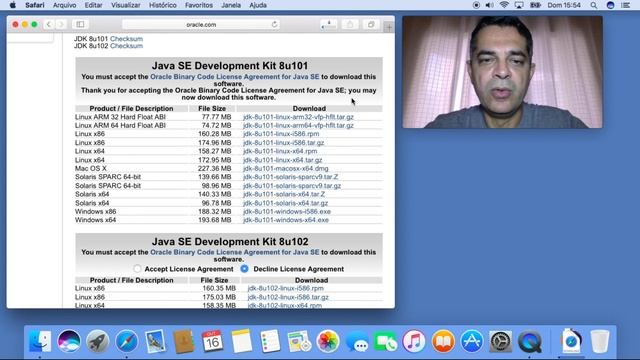Image resolution: width=640 pixels, height=360 pixels.
Task: Open Ajuda menu
Action: tap(258, 5)
